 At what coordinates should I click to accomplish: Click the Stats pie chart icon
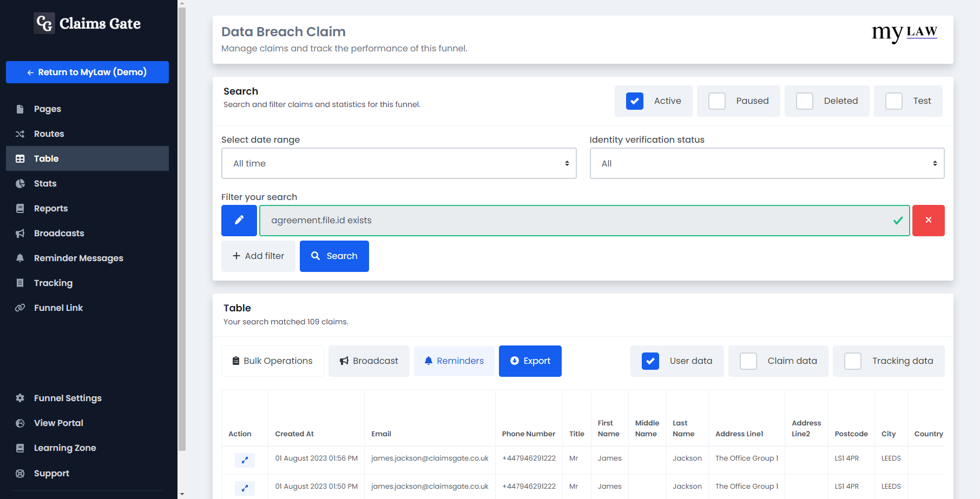[x=20, y=184]
